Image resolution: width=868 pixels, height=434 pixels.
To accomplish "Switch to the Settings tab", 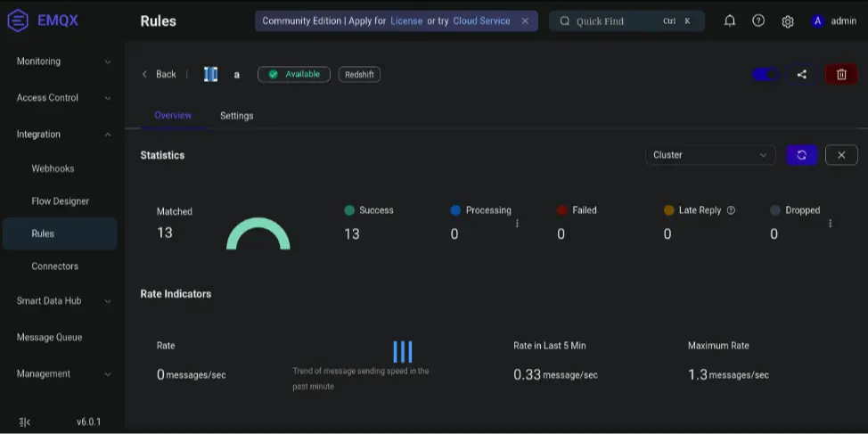I will pos(236,116).
